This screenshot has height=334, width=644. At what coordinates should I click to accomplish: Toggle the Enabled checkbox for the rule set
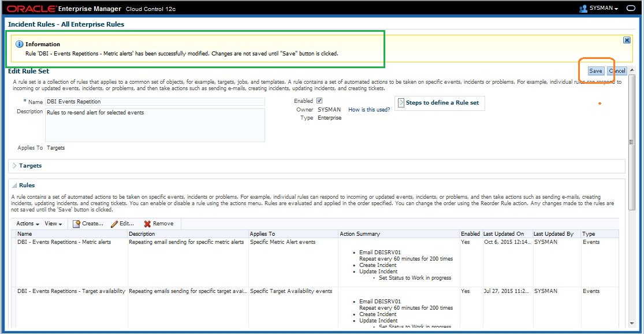[x=319, y=101]
